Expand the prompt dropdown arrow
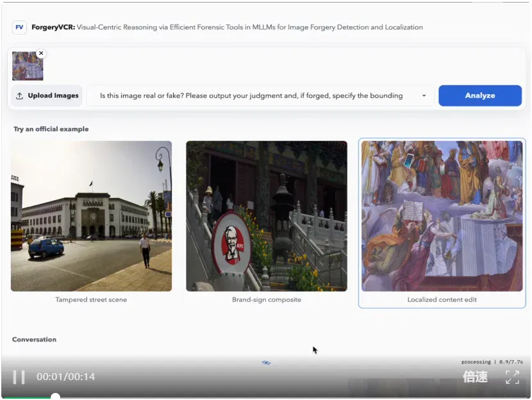The height and width of the screenshot is (400, 532). [424, 96]
